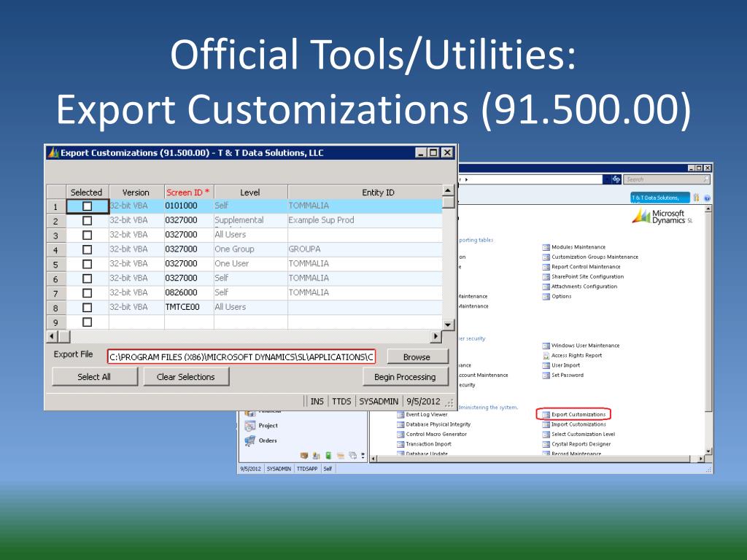
Task: Click the row 4 number header
Action: (55, 250)
